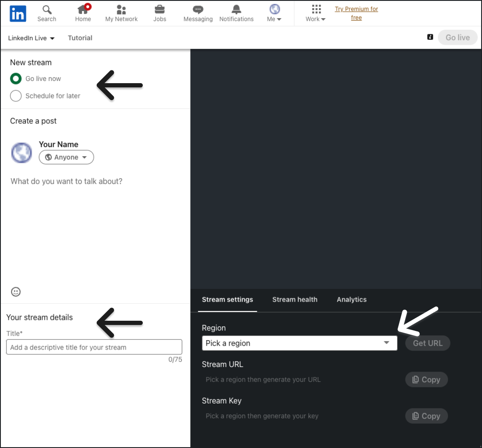Image resolution: width=482 pixels, height=448 pixels.
Task: Click the Go live button
Action: [457, 37]
